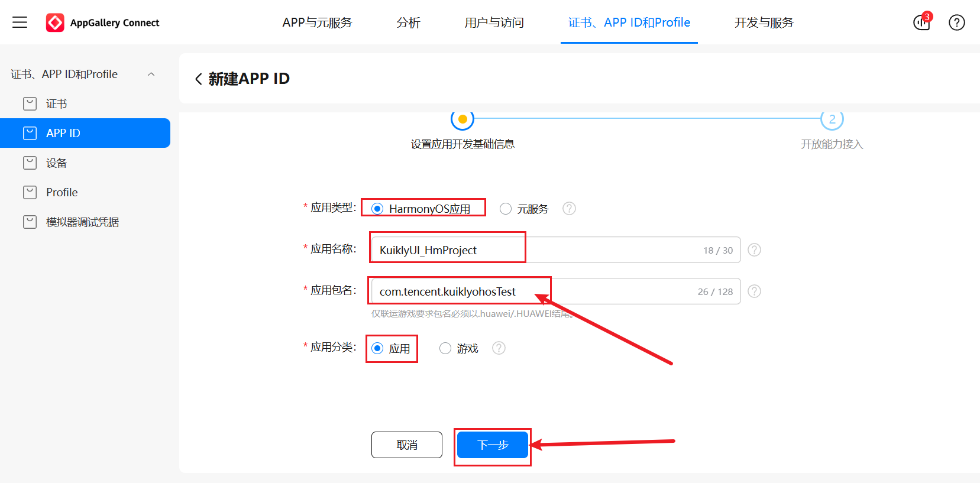
Task: Click the 开放能力接入 step label
Action: [832, 144]
